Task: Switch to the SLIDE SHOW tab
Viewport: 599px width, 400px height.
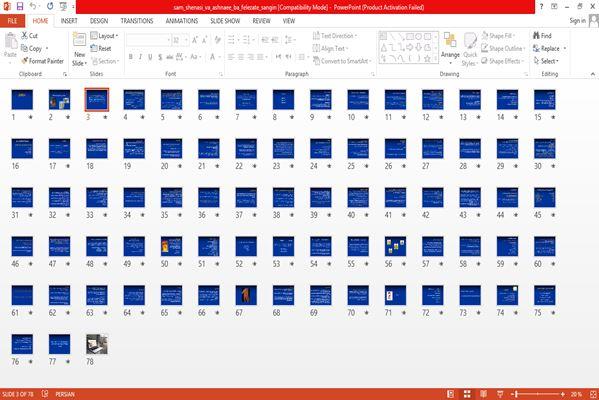Action: (x=225, y=21)
